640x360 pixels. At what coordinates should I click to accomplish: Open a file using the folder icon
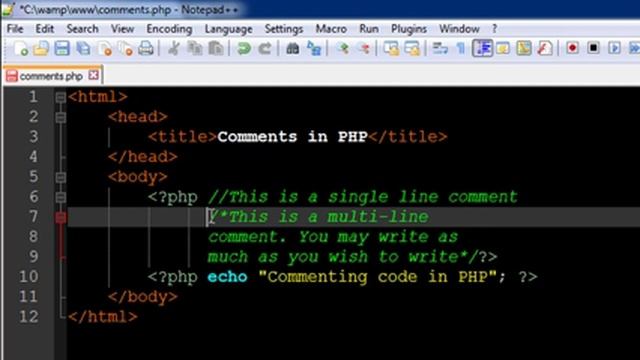[41, 49]
